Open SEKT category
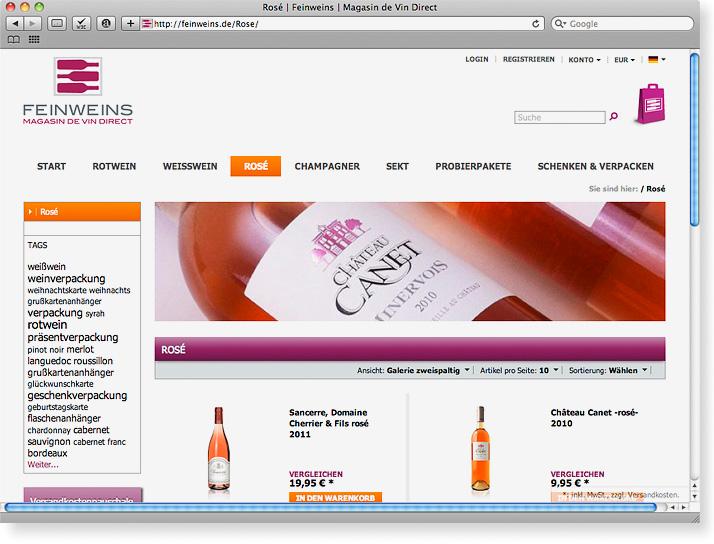Image resolution: width=714 pixels, height=544 pixels. pyautogui.click(x=397, y=166)
